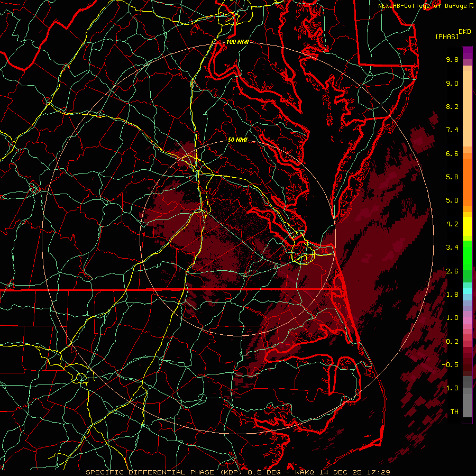This screenshot has width=476, height=476.
Task: Click the 1.8 scale value
Action: pos(452,295)
